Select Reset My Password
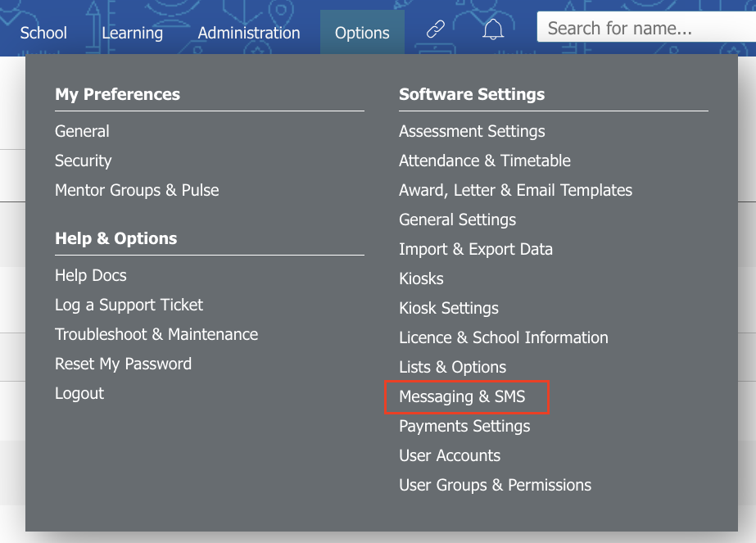This screenshot has width=756, height=543. (123, 364)
